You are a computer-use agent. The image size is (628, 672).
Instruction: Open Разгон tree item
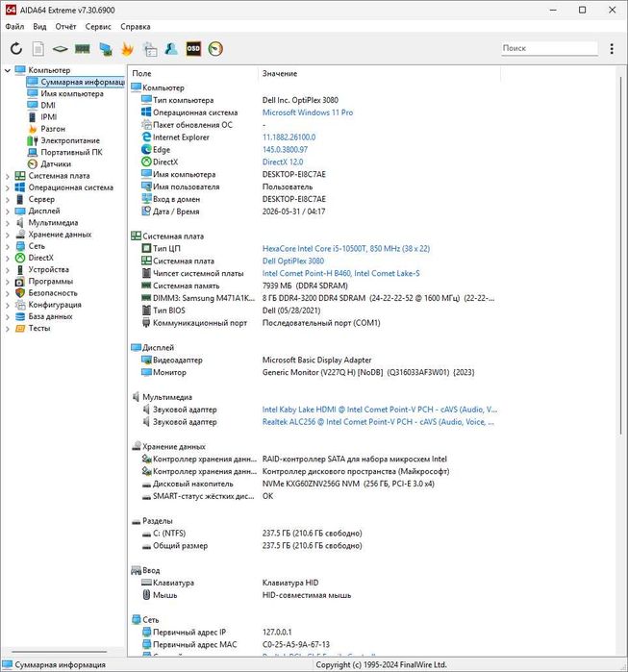[x=53, y=129]
